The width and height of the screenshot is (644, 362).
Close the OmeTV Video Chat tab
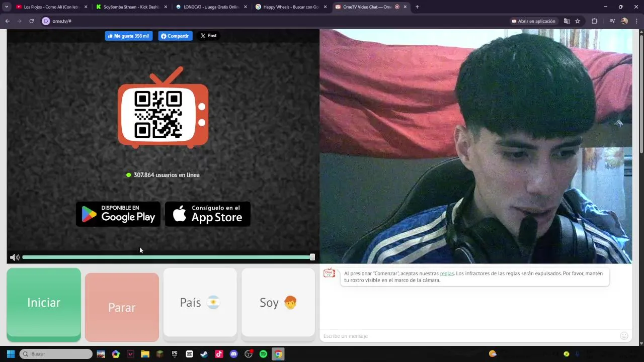tap(405, 7)
